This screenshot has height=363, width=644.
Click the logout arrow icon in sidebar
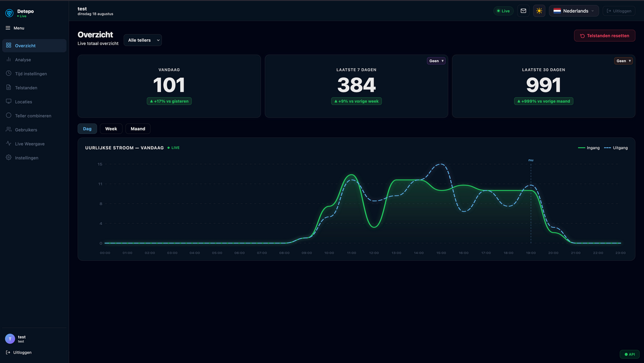click(8, 352)
